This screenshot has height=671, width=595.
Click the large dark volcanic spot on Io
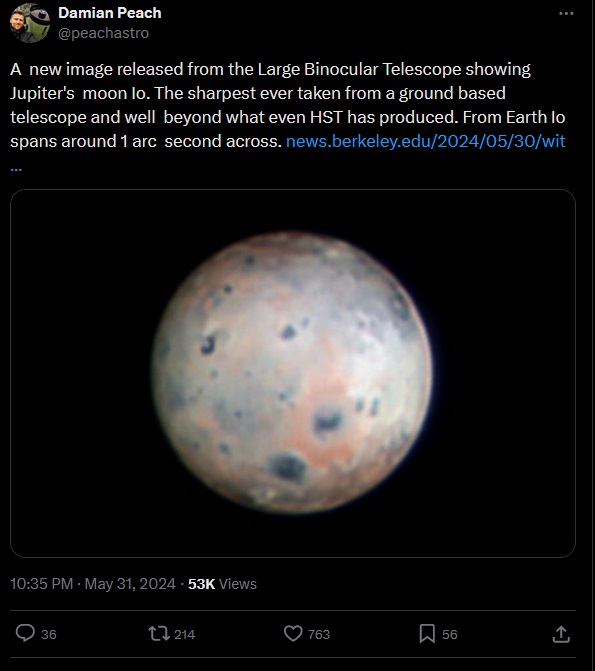[x=287, y=466]
